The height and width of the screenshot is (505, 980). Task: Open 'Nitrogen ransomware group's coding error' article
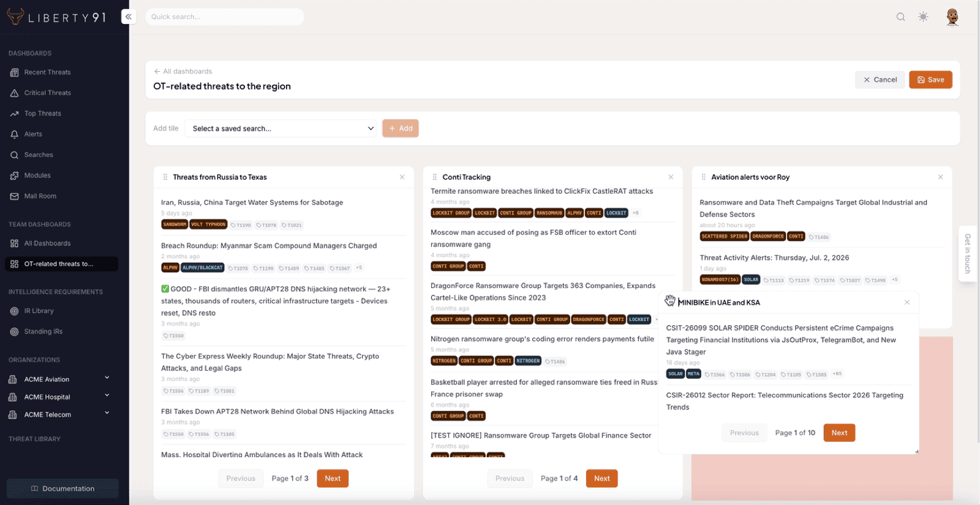pos(542,339)
